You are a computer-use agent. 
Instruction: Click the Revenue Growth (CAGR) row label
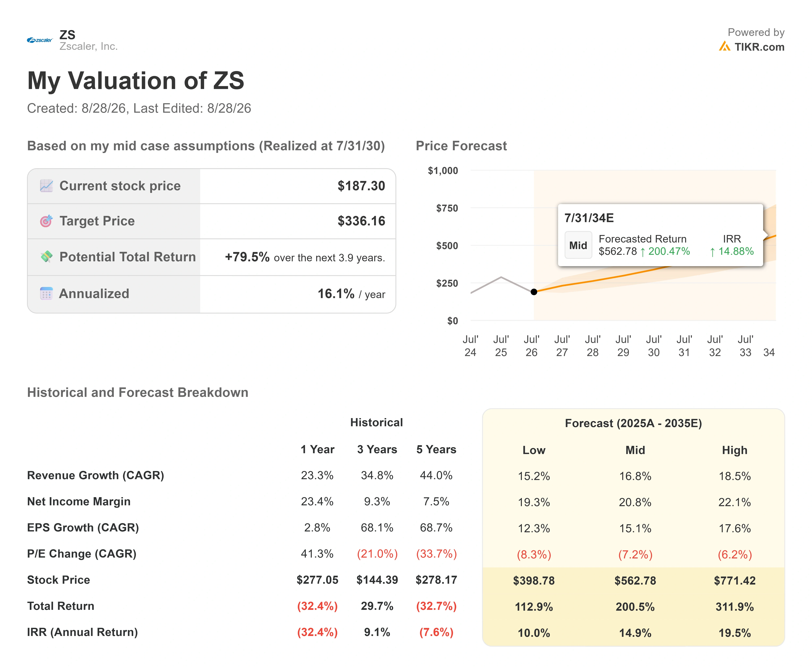(95, 475)
